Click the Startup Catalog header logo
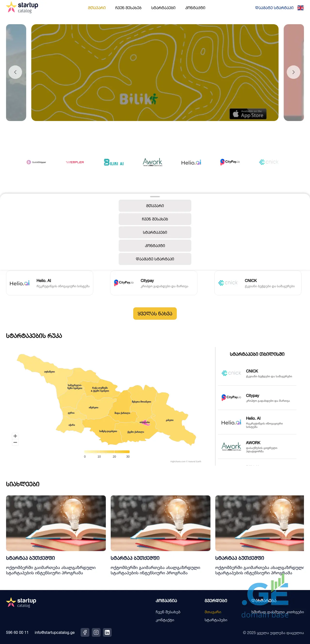The height and width of the screenshot is (644, 310). (x=22, y=7)
